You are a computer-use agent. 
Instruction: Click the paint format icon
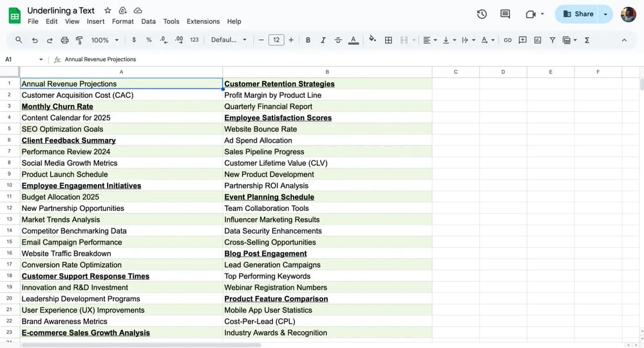[x=79, y=40]
